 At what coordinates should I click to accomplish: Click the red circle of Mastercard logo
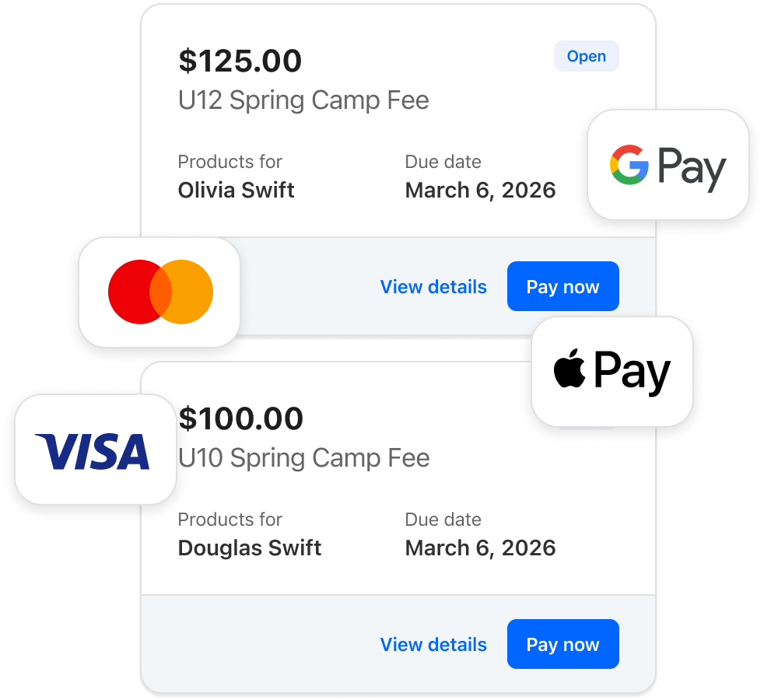click(x=140, y=292)
